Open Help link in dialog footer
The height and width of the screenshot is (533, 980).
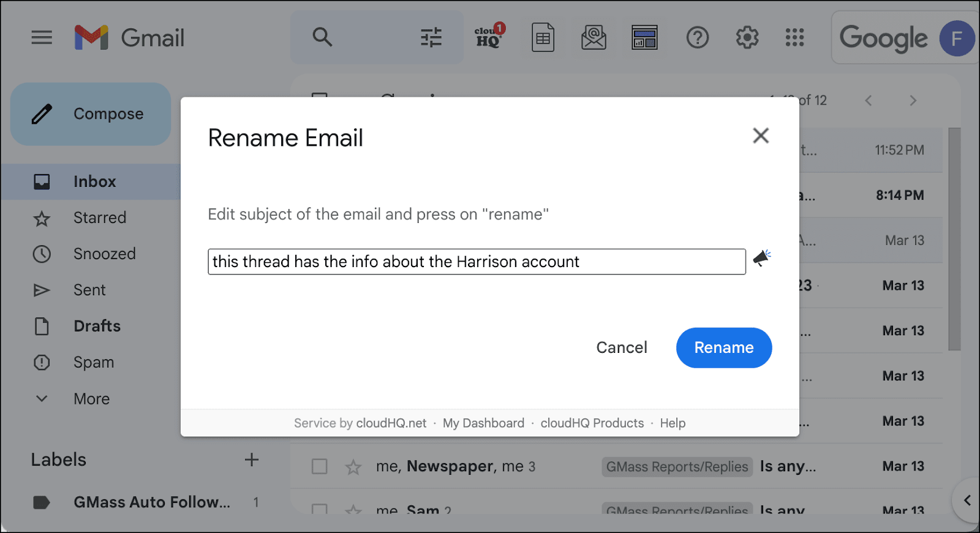(673, 423)
